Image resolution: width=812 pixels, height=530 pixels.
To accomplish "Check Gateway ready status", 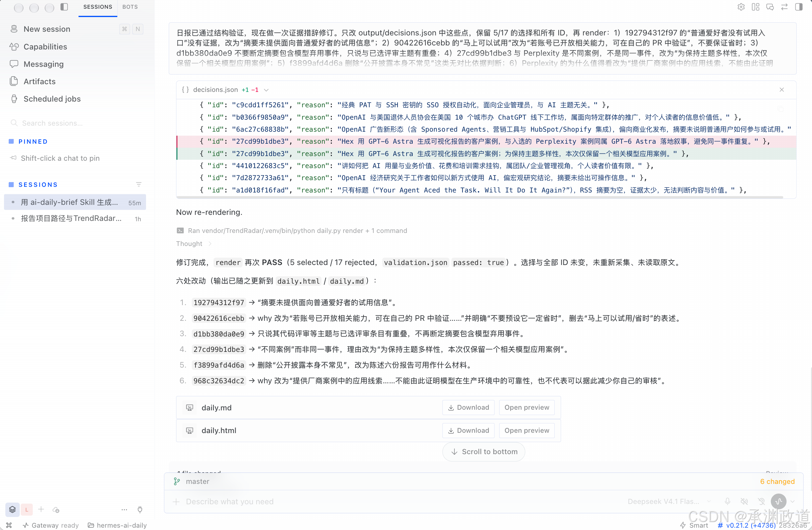I will (50, 525).
